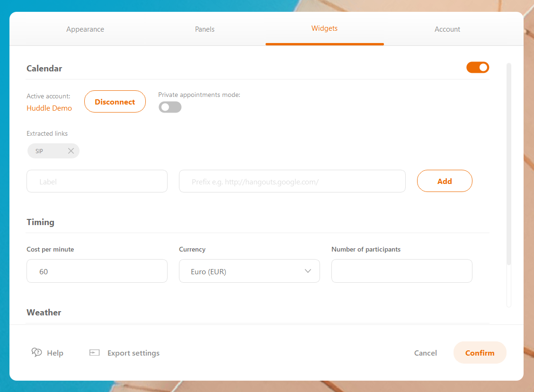Click the Export settings icon
The height and width of the screenshot is (392, 534).
pos(95,353)
